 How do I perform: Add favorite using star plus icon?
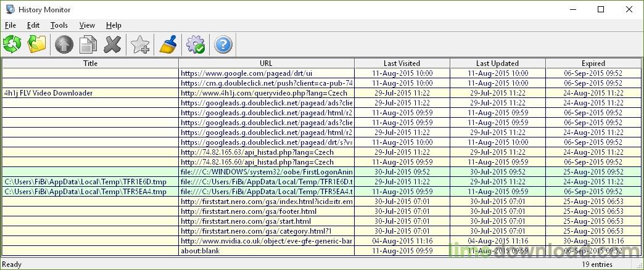pos(140,44)
